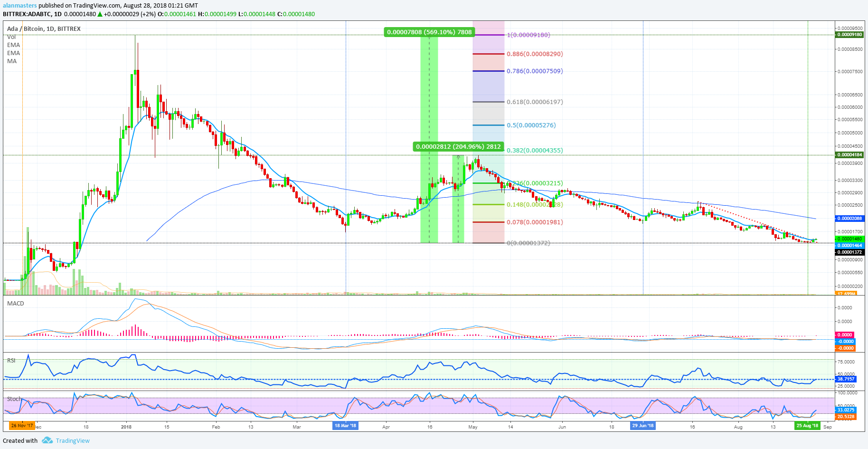868x449 pixels.
Task: Click the header low value L:0.00001448
Action: point(256,14)
